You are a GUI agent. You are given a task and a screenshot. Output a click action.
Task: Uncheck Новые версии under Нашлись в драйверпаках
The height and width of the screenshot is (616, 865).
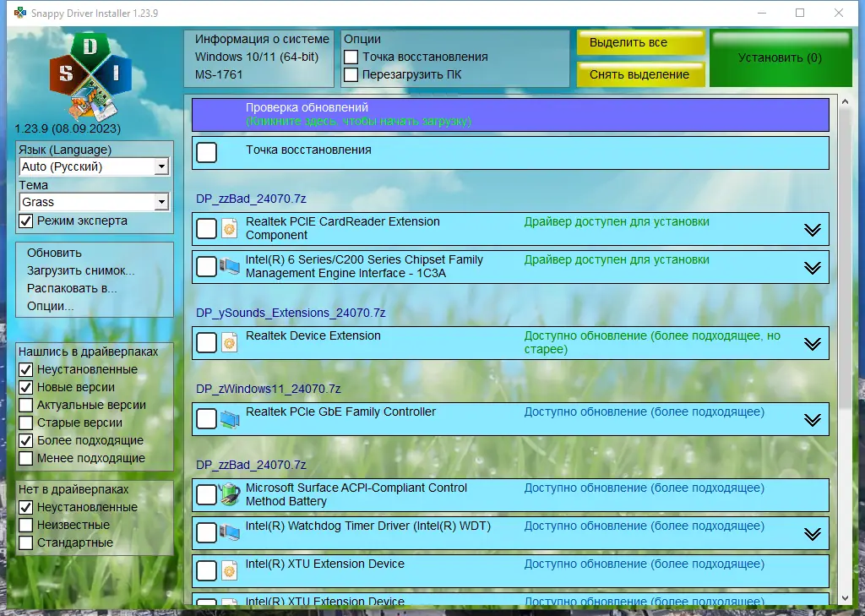tap(26, 388)
